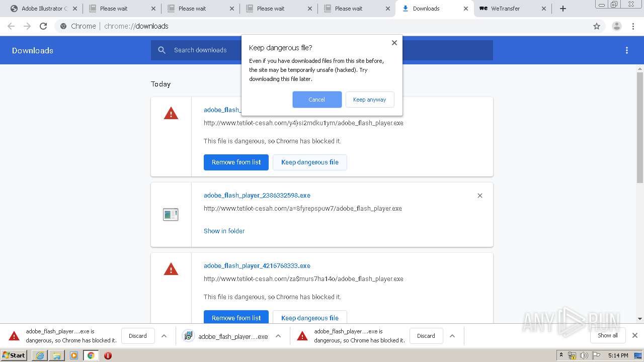The image size is (644, 362).
Task: Remove adobe_flash_player_2386332598.exe entry with X
Action: 480,196
